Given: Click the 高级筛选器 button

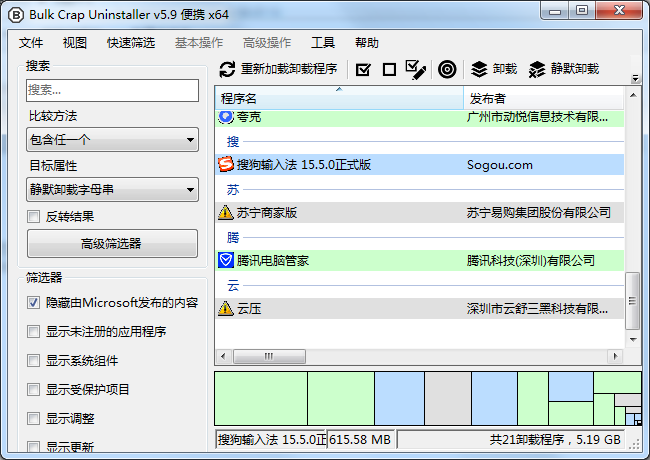Looking at the screenshot, I should (112, 244).
